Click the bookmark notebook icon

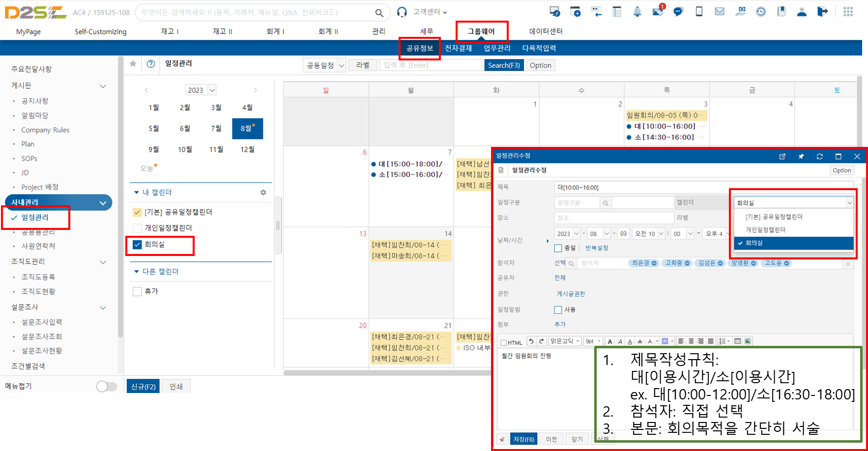[781, 12]
